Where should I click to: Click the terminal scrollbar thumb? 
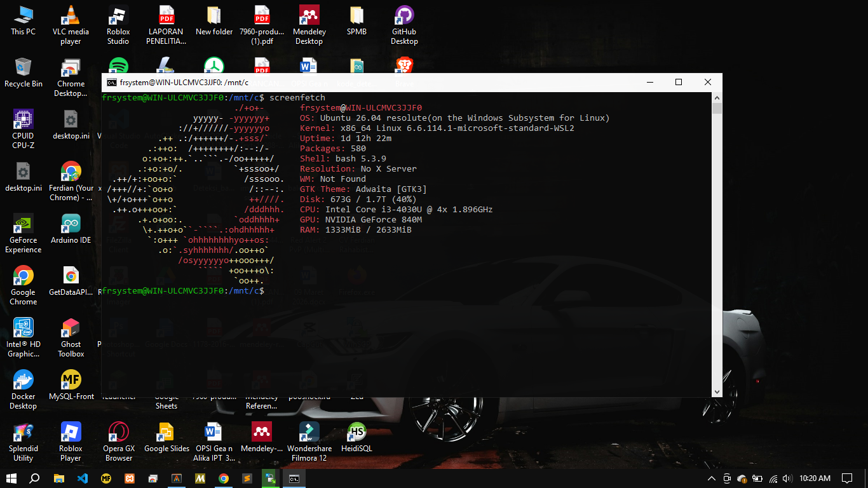[717, 109]
